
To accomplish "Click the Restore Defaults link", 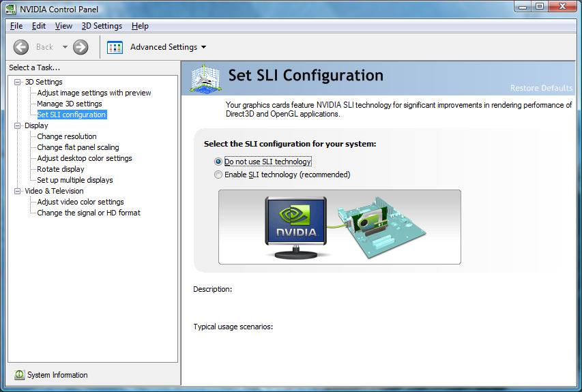I will [541, 88].
